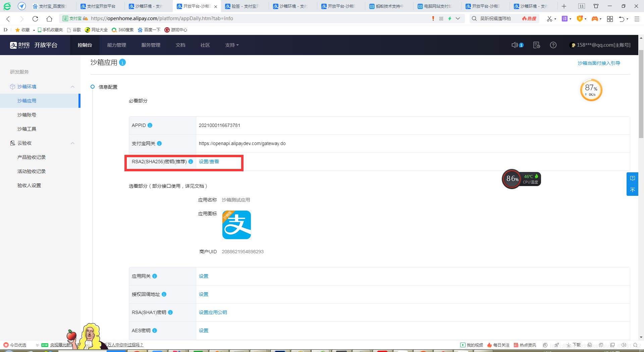Image resolution: width=644 pixels, height=352 pixels.
Task: Switch to 验签 - 支付宝 browser tab
Action: point(245,6)
